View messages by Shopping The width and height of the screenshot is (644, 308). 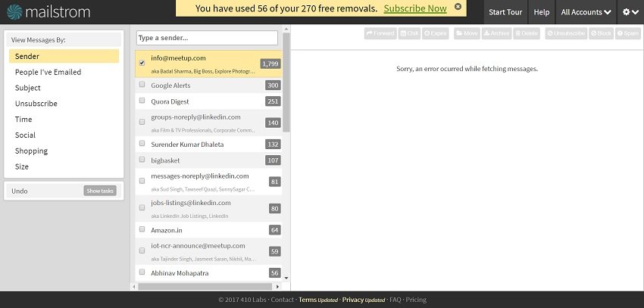click(x=64, y=151)
